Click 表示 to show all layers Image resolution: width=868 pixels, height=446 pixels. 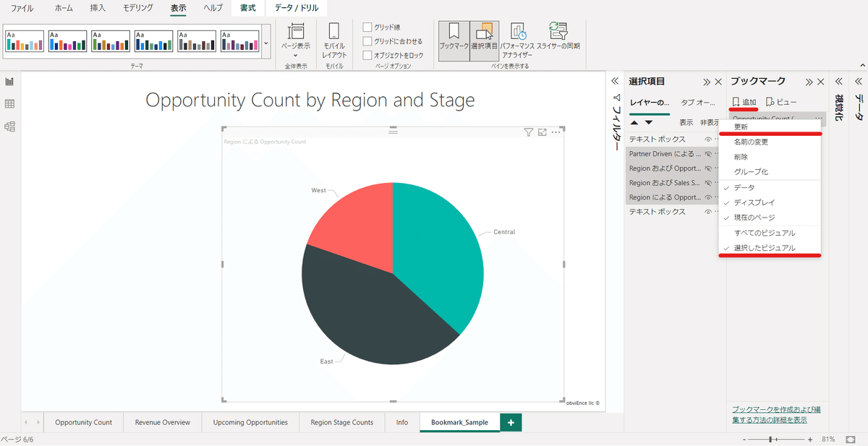coord(686,123)
